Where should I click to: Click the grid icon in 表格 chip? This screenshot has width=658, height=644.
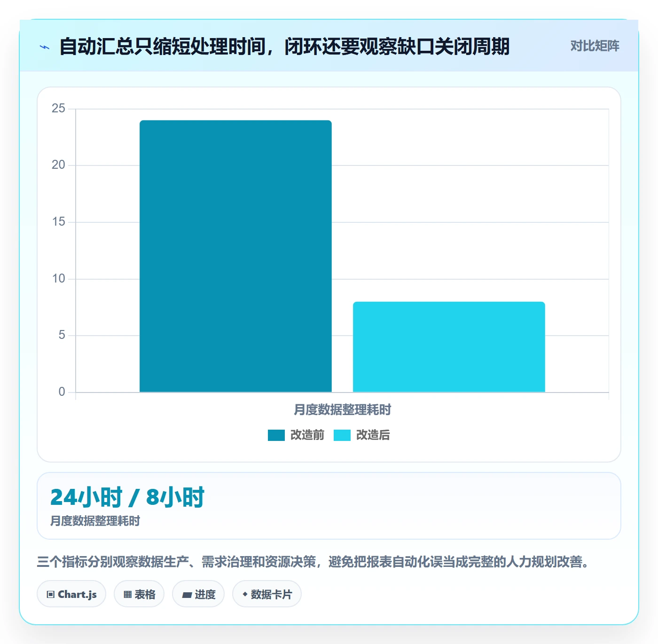[127, 595]
